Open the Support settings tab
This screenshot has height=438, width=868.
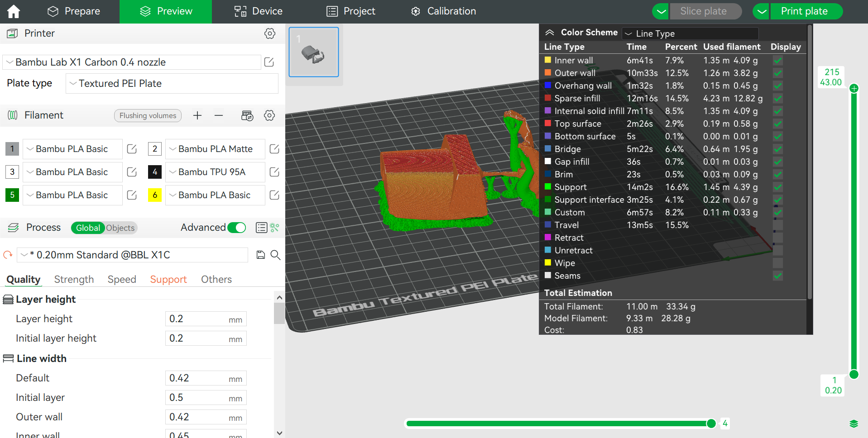pyautogui.click(x=168, y=280)
